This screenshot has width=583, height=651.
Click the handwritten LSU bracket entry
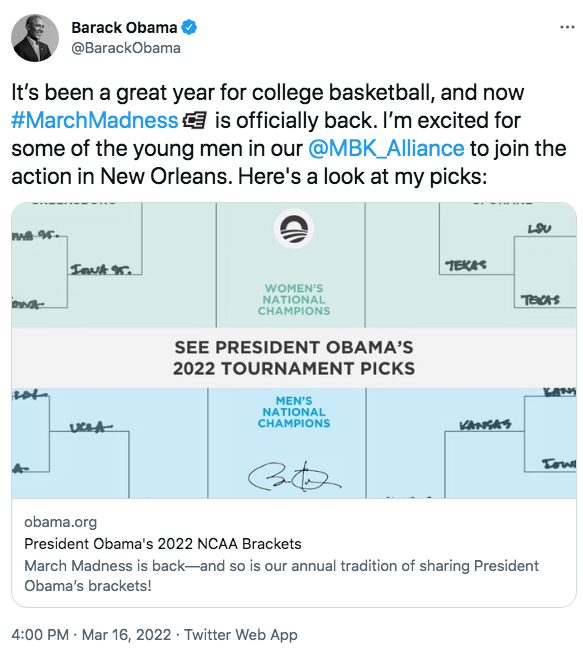[539, 229]
